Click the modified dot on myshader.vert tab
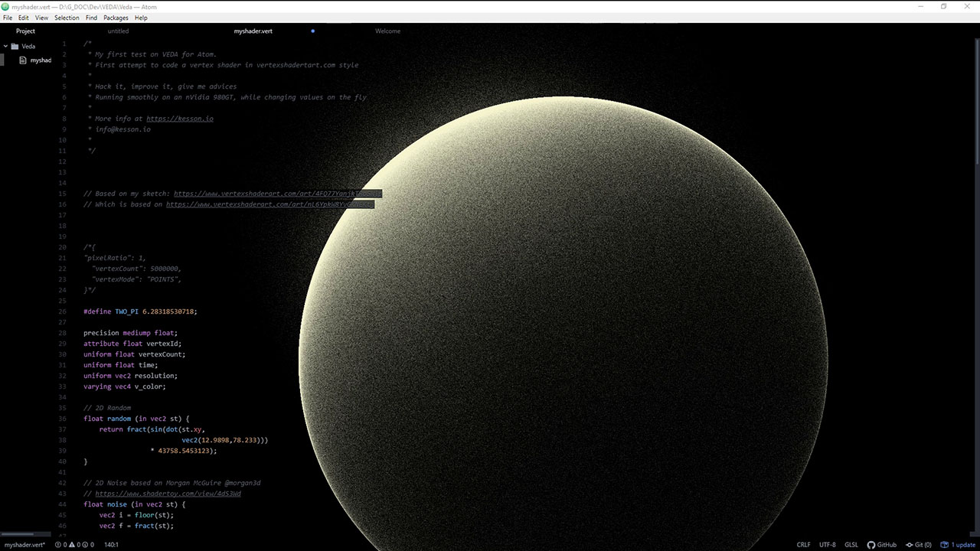Image resolution: width=980 pixels, height=551 pixels. click(312, 31)
